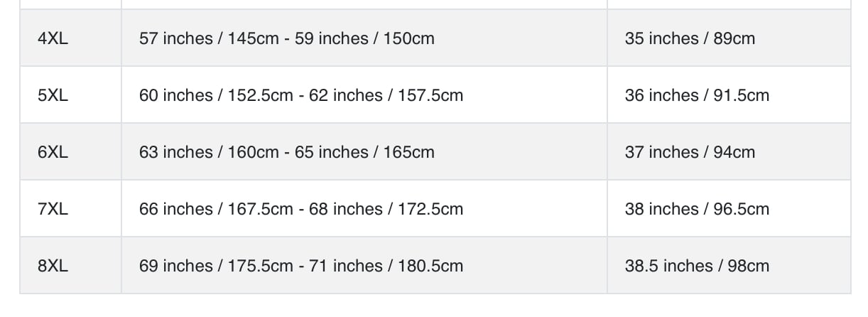868x317 pixels.
Task: Select the 5XL size label
Action: click(x=53, y=95)
